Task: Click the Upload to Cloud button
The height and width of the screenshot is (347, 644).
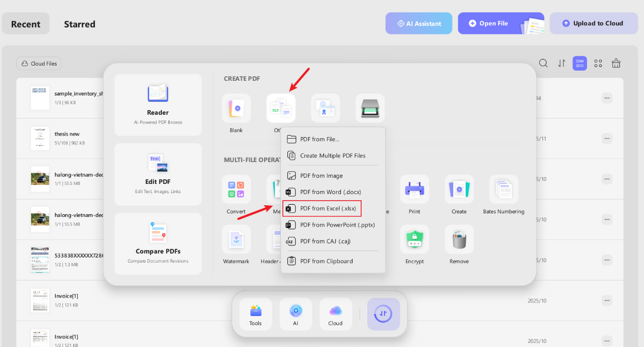Action: point(594,23)
